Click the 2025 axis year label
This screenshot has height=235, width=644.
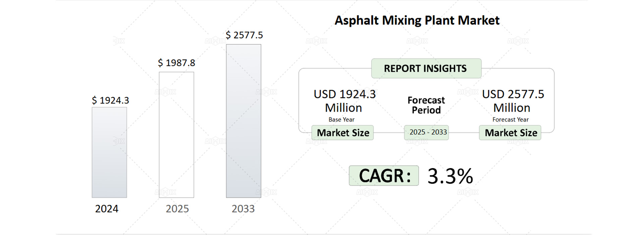click(x=177, y=209)
